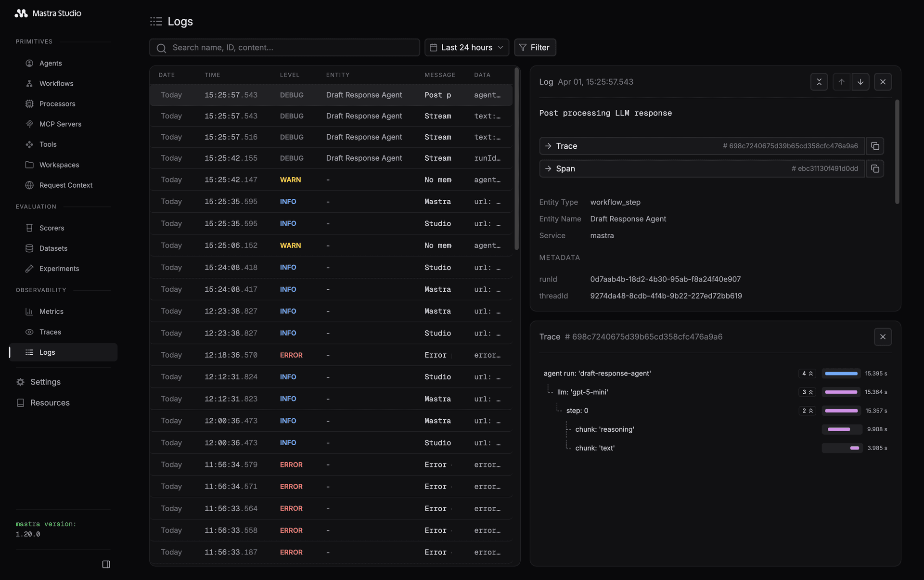924x580 pixels.
Task: Collapse step: 0 span children
Action: pyautogui.click(x=807, y=411)
